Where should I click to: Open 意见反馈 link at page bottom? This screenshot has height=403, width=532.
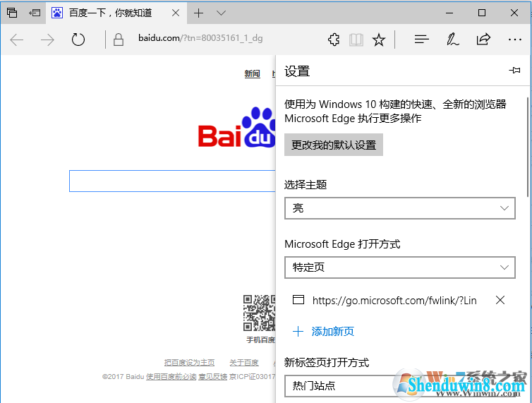pos(213,376)
